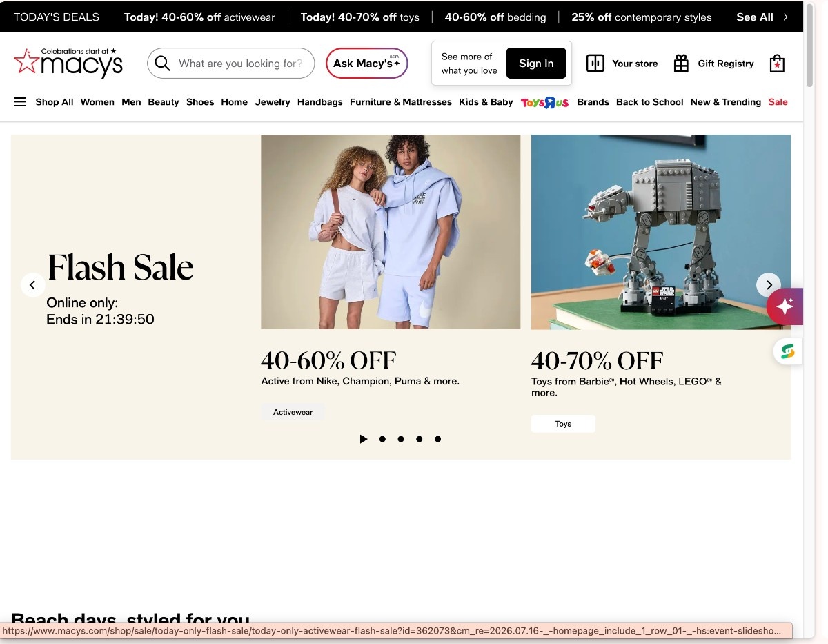Viewport: 828px width, 644px height.
Task: Open Back to School menu
Action: (649, 102)
